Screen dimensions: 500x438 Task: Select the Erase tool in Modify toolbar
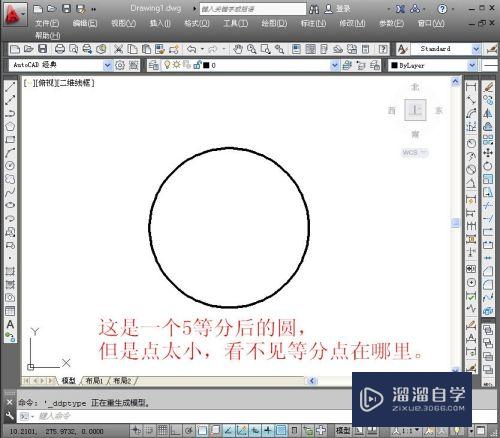coord(488,87)
